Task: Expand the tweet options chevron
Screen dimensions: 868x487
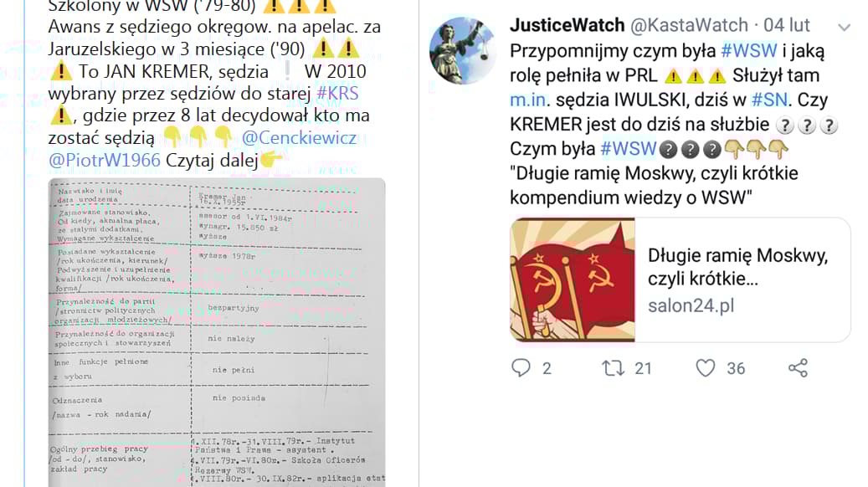Action: tap(844, 27)
